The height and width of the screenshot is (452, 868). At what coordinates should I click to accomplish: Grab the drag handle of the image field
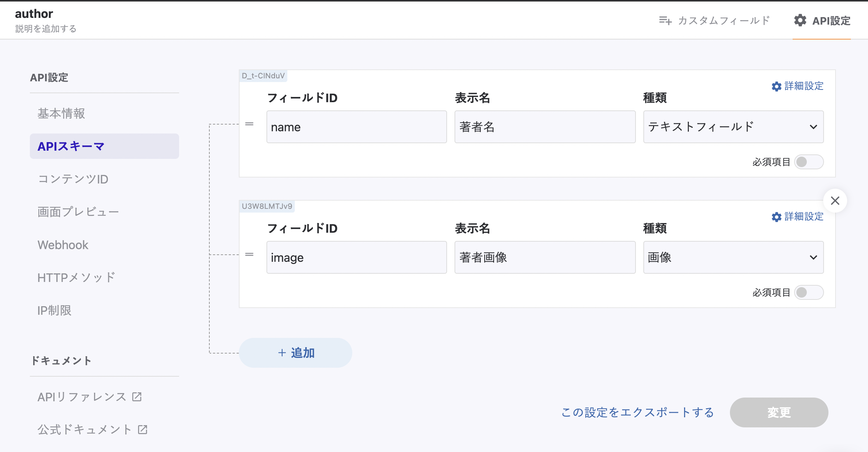click(x=249, y=254)
